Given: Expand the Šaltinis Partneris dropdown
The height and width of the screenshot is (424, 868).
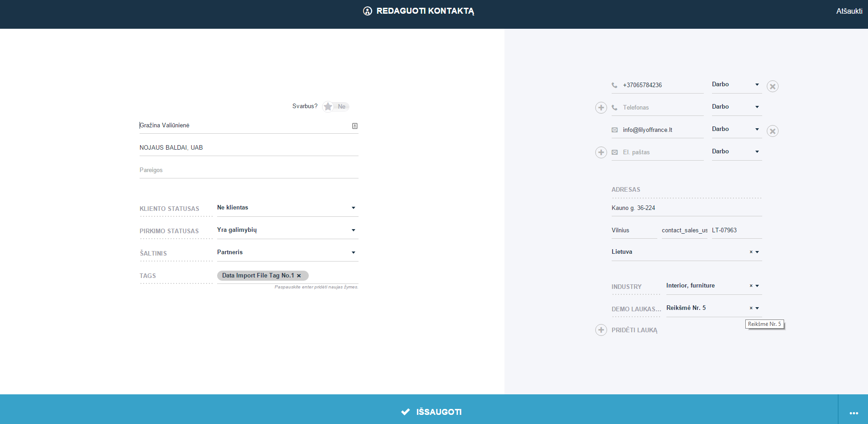Looking at the screenshot, I should (x=287, y=252).
